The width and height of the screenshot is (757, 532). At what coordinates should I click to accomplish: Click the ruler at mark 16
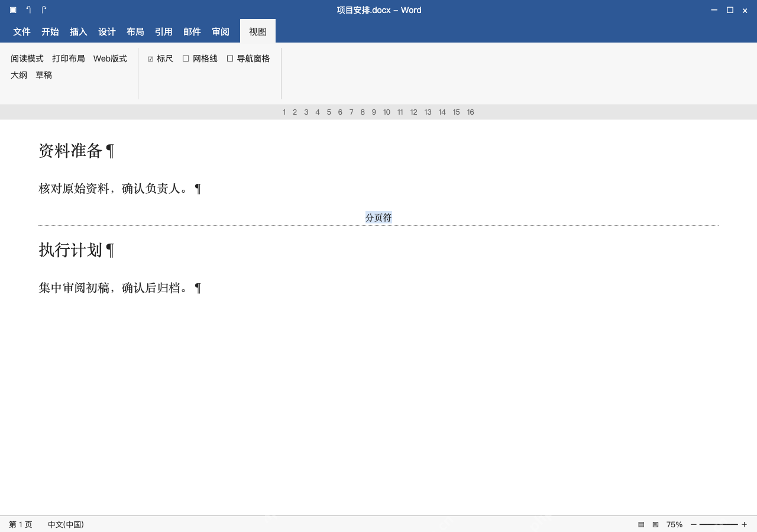click(470, 112)
